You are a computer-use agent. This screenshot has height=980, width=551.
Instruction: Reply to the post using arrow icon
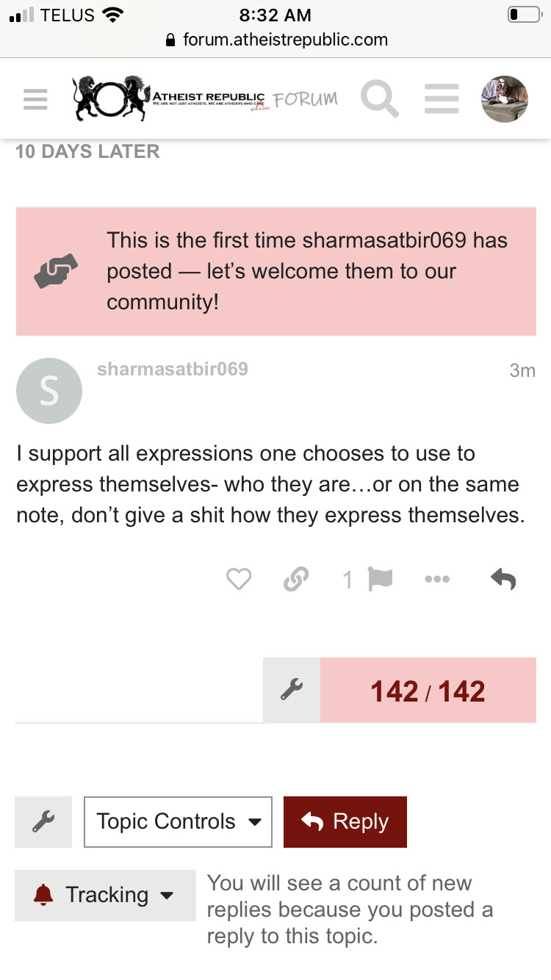click(x=503, y=580)
